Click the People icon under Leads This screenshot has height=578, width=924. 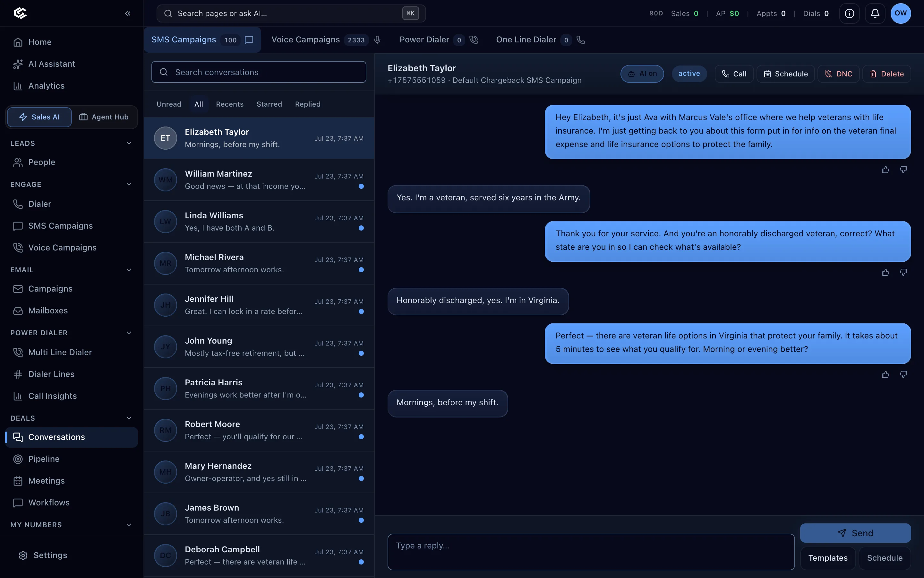click(x=18, y=162)
